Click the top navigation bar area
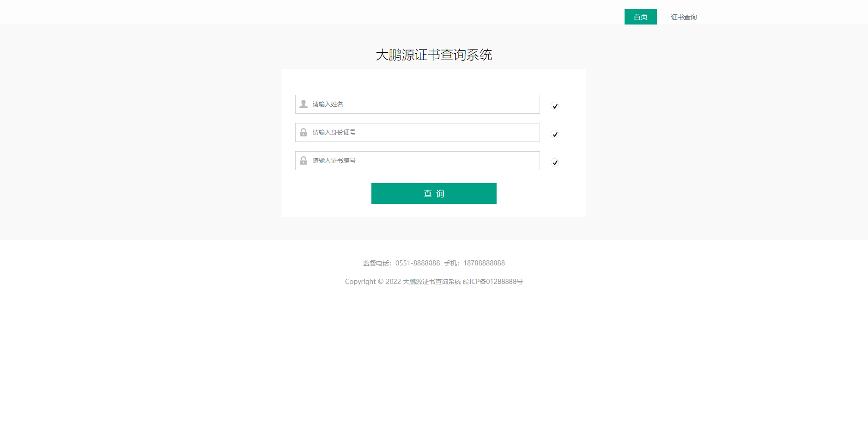This screenshot has width=868, height=431. click(323, 12)
